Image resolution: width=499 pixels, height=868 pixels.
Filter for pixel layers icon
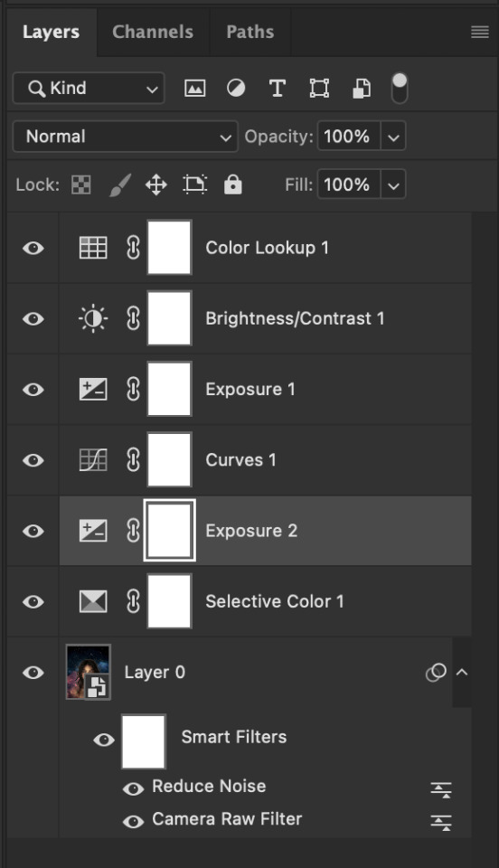point(194,88)
